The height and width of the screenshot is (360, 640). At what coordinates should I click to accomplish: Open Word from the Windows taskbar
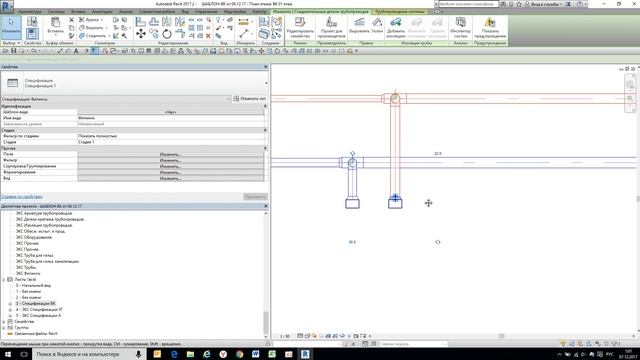click(256, 354)
